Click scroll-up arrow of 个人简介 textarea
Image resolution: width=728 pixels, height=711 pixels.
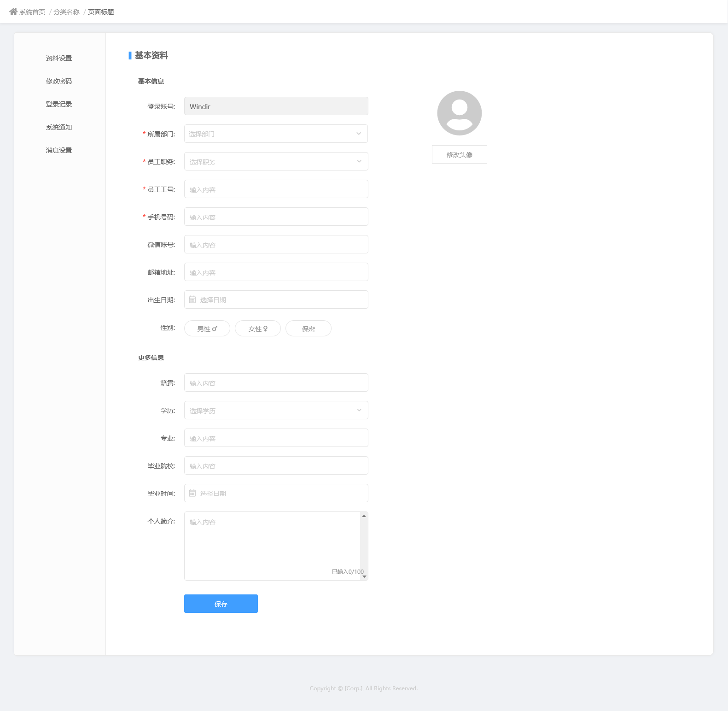364,516
